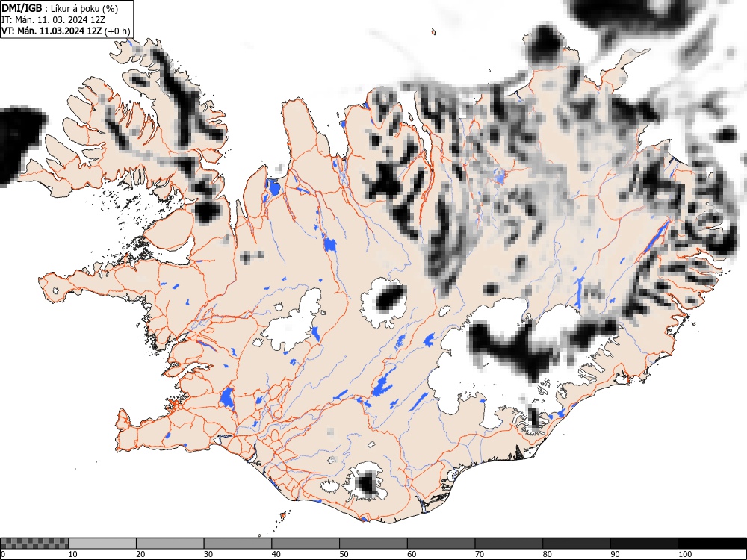The image size is (747, 560).
Task: Click the '50' scale label
Action: click(344, 554)
